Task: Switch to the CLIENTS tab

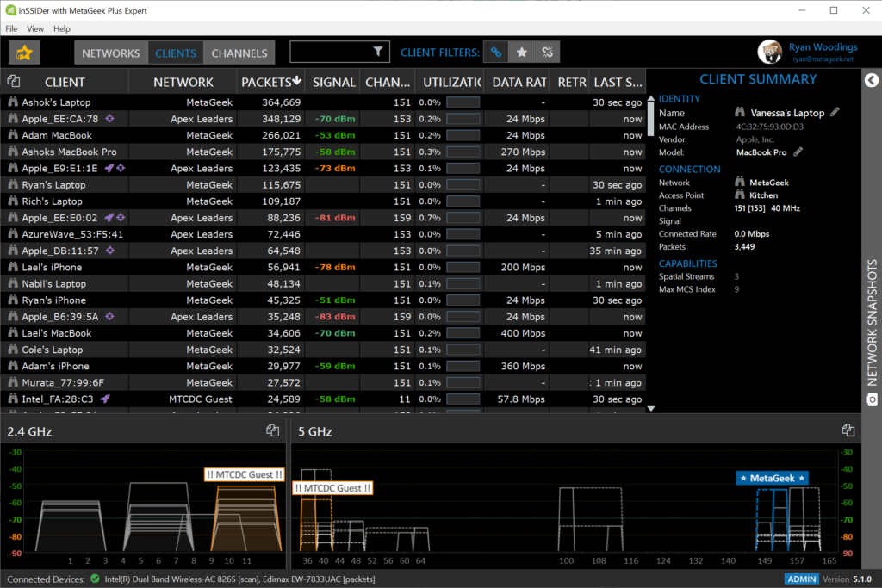Action: 176,53
